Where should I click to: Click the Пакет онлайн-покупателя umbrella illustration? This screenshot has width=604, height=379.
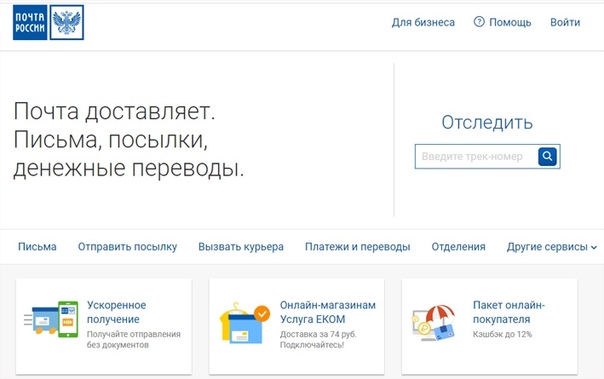click(x=434, y=323)
